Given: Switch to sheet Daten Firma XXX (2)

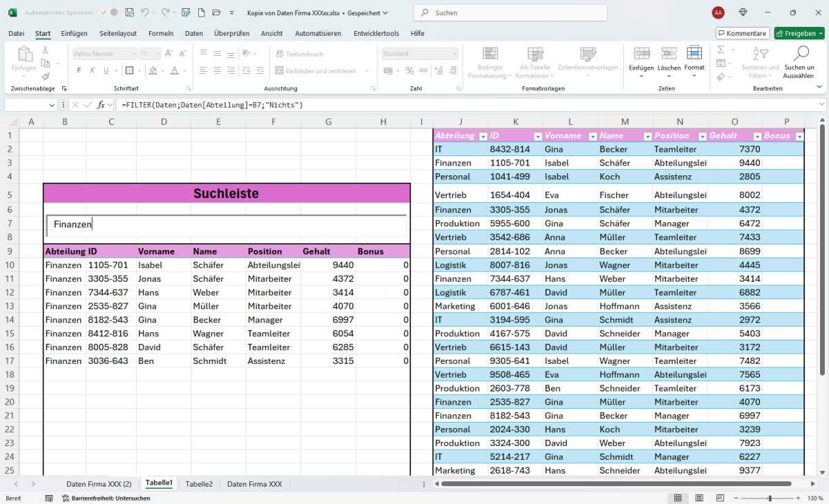Looking at the screenshot, I should [99, 484].
